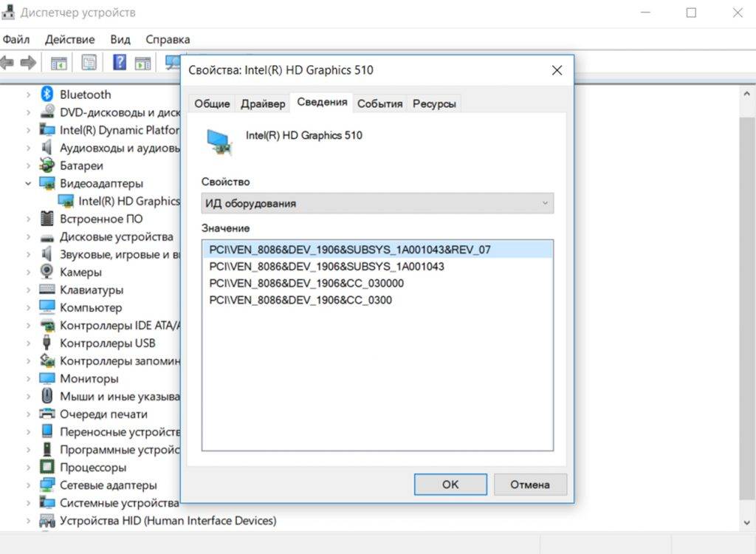Collapse the Видеоадаптеры tree node
This screenshot has width=756, height=554.
click(x=28, y=183)
